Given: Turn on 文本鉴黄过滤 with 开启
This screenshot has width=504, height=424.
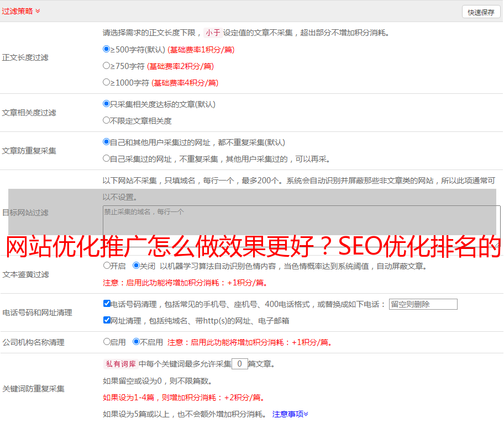Looking at the screenshot, I should coord(107,266).
